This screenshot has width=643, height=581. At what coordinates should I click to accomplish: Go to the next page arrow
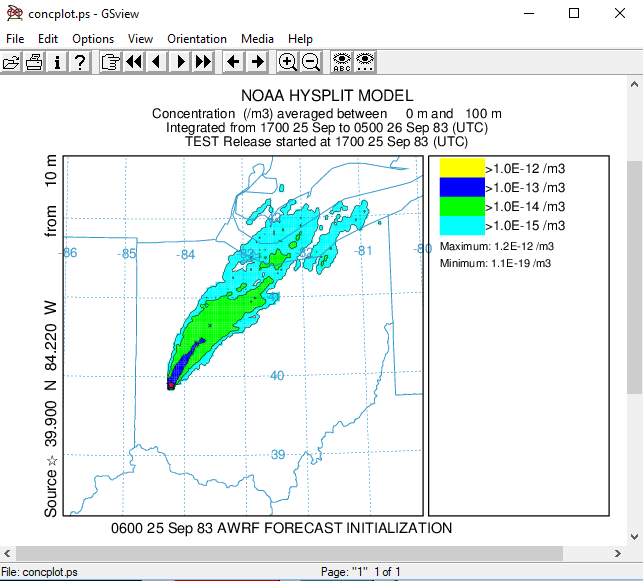click(x=180, y=62)
